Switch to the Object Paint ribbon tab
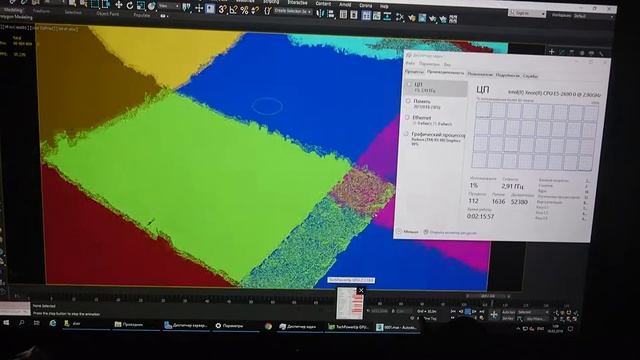640x360 pixels. click(x=108, y=13)
